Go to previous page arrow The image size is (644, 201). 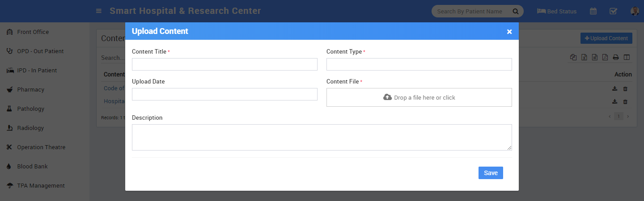609,117
